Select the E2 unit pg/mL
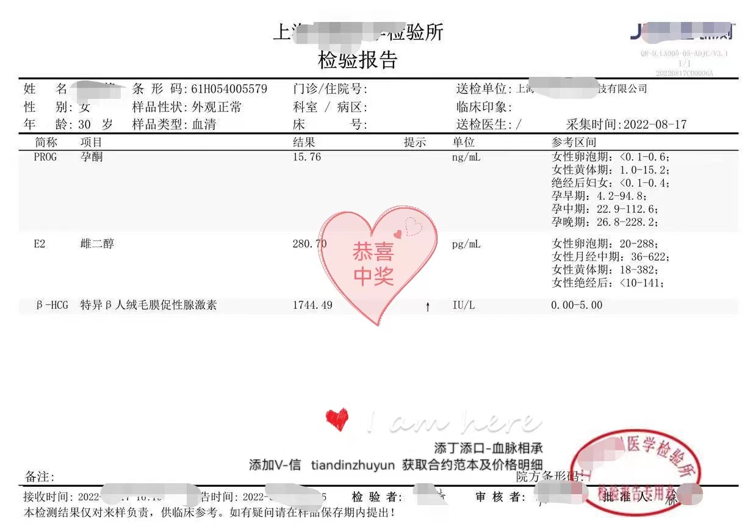 click(x=466, y=244)
